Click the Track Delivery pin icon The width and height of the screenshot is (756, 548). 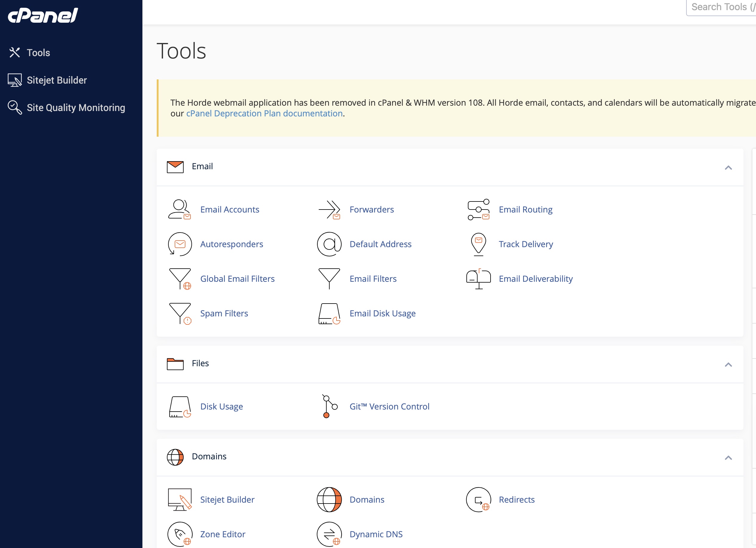tap(478, 244)
